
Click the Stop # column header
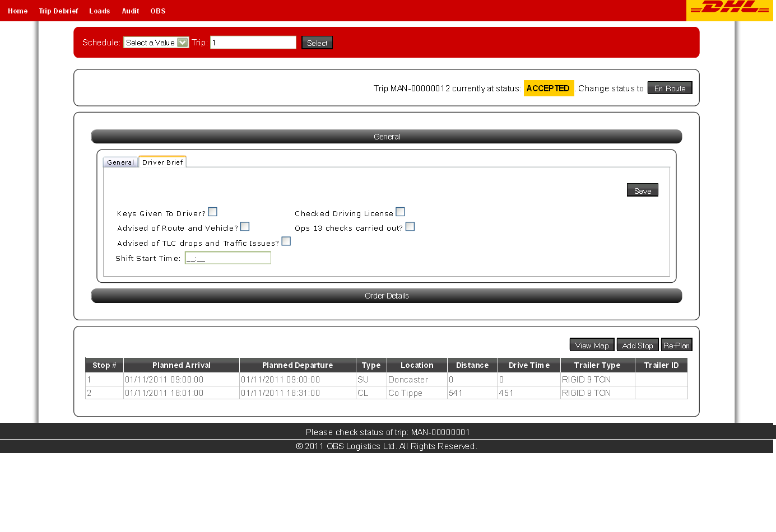coord(104,365)
